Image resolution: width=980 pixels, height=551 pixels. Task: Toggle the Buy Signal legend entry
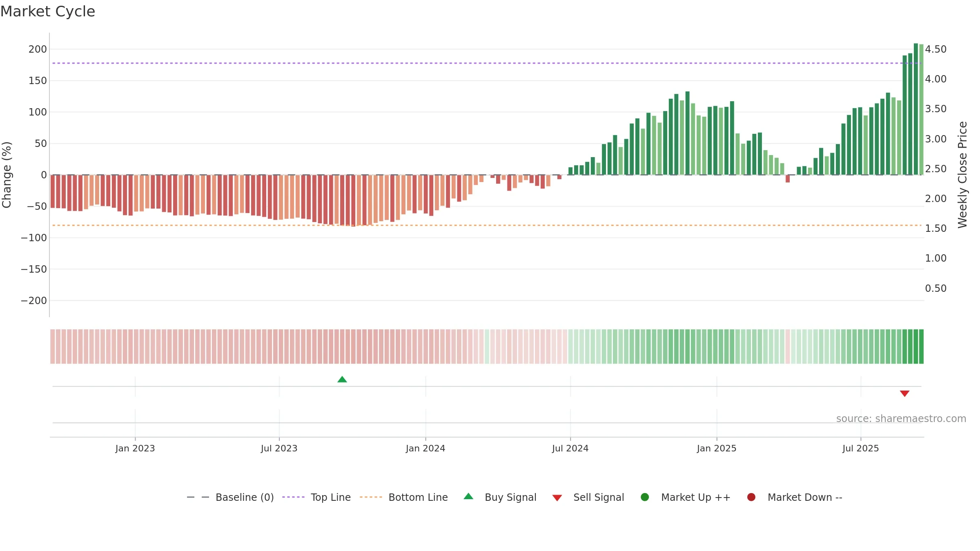click(500, 497)
